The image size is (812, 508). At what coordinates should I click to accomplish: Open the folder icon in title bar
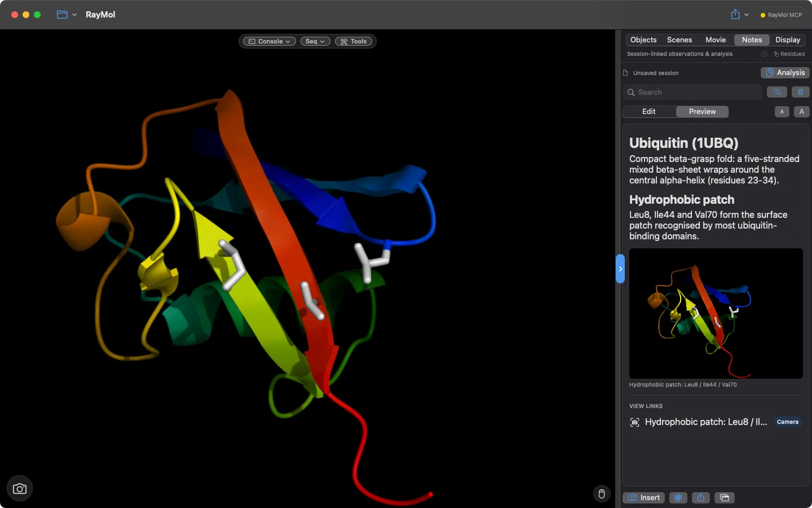[62, 15]
